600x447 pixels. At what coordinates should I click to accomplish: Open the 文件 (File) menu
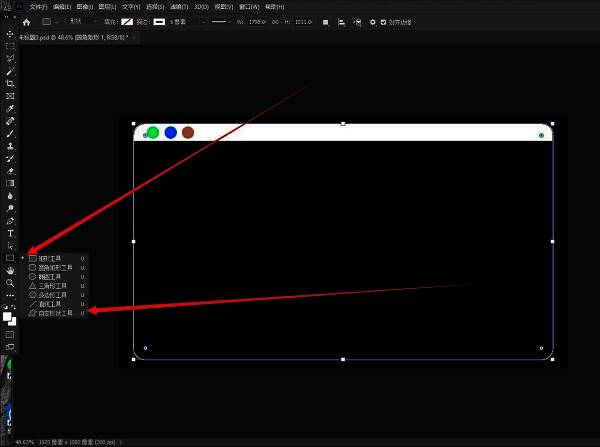37,6
